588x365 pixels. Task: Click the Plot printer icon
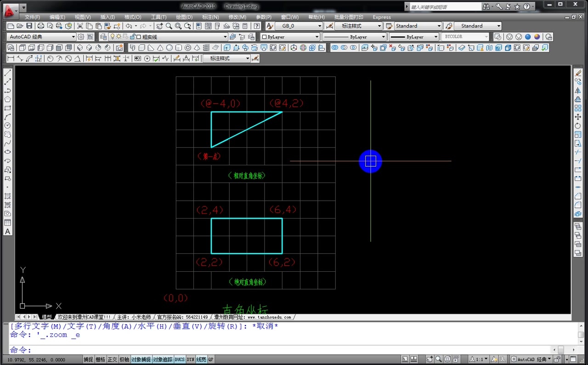pos(41,26)
